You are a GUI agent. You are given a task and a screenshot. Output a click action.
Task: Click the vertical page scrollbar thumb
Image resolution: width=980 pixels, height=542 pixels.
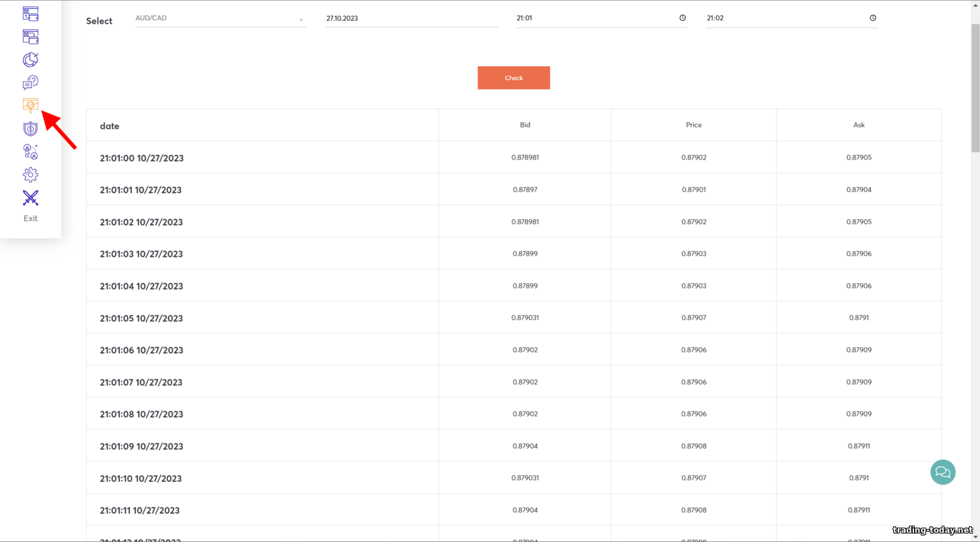(x=975, y=88)
